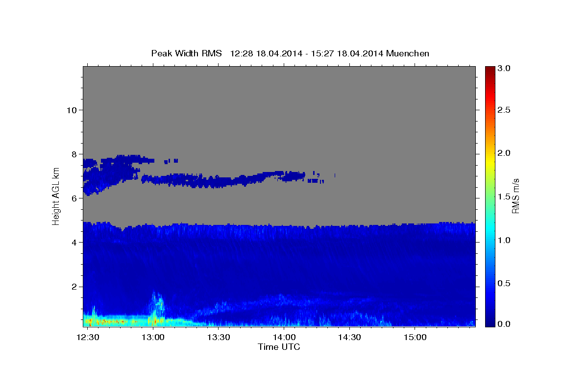588x392 pixels.
Task: Click the plot title "Peak Width RMS"
Action: coord(186,53)
